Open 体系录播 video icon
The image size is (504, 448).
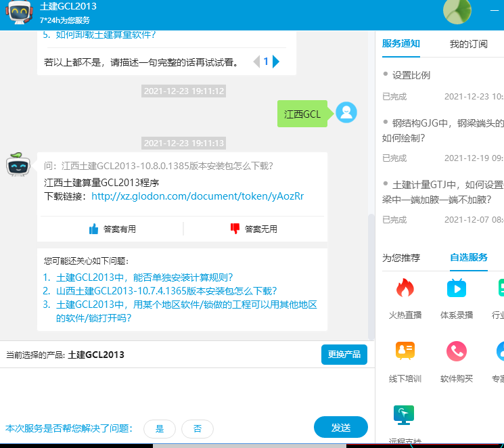coord(457,288)
